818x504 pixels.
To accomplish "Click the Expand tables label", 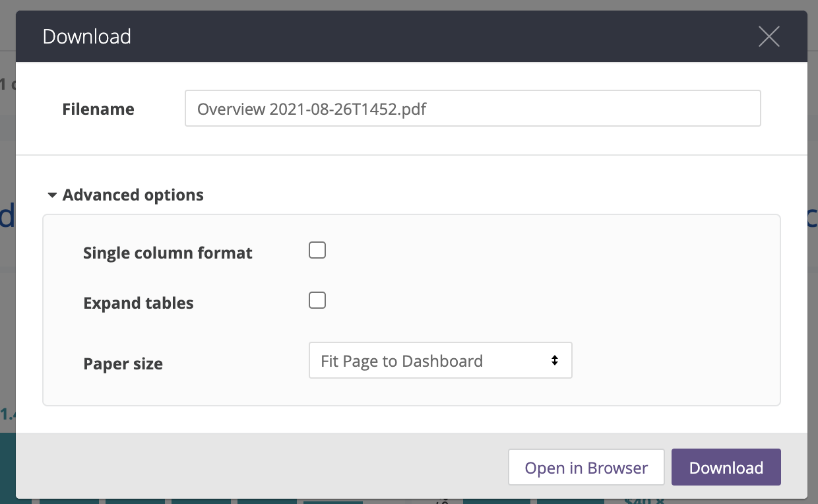I will click(x=139, y=303).
